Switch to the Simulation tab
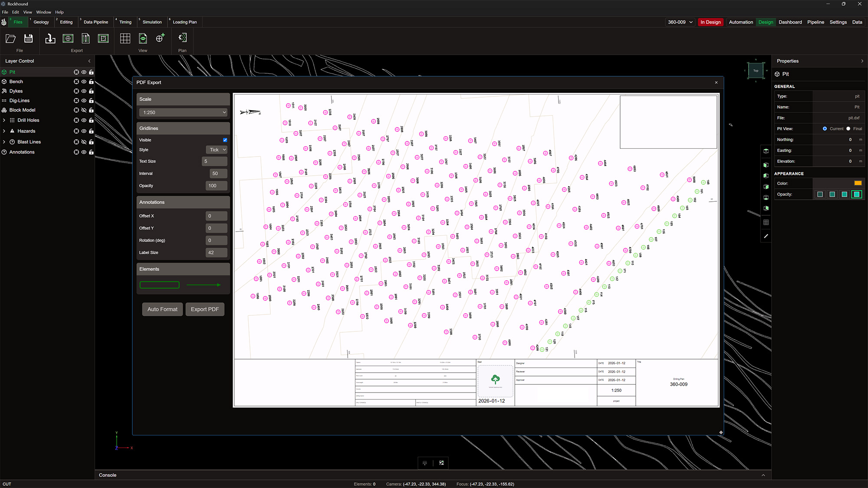Viewport: 868px width, 488px height. tap(152, 22)
